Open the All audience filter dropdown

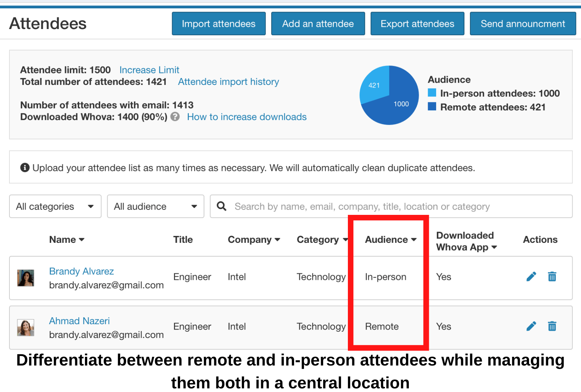coord(155,206)
